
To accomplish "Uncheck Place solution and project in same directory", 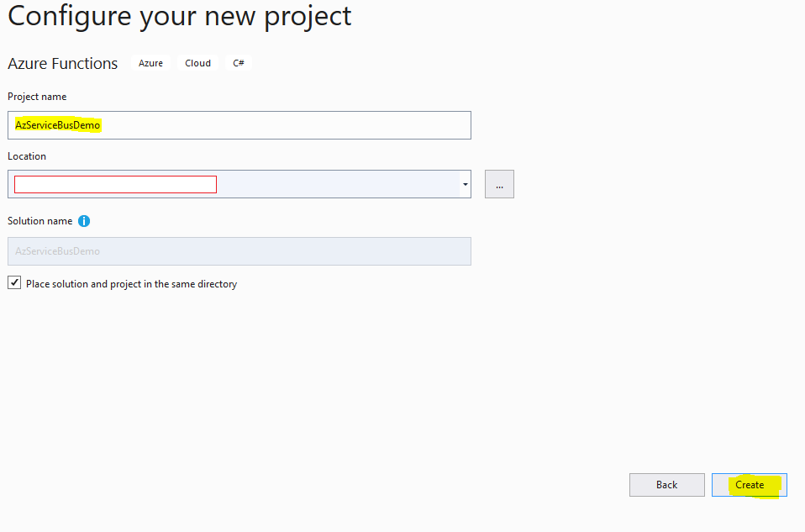I will tap(14, 282).
